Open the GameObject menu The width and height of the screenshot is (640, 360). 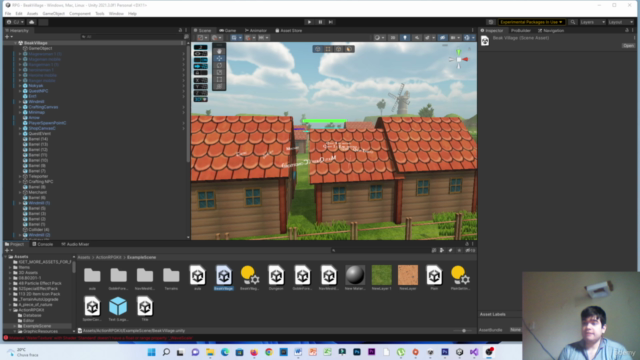[x=53, y=13]
